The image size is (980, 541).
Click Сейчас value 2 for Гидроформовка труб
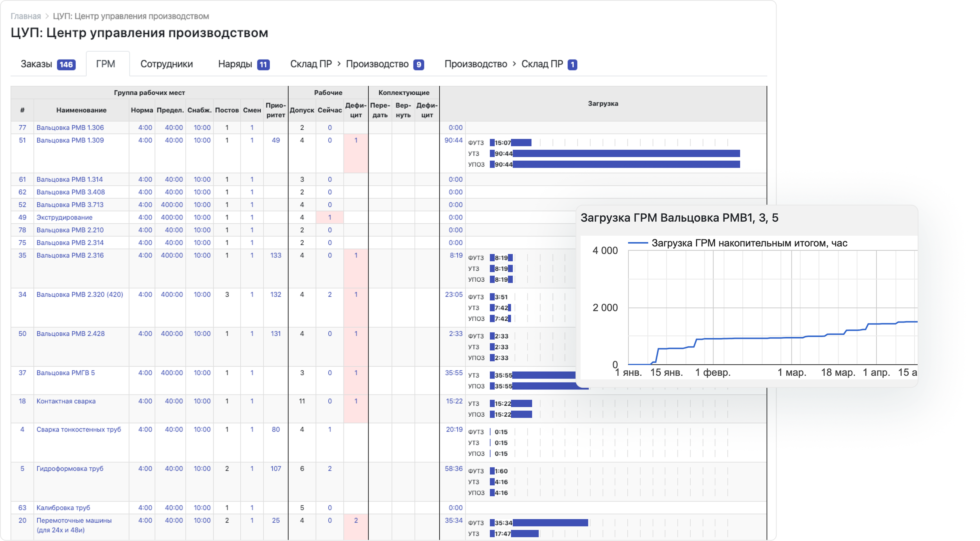click(330, 468)
